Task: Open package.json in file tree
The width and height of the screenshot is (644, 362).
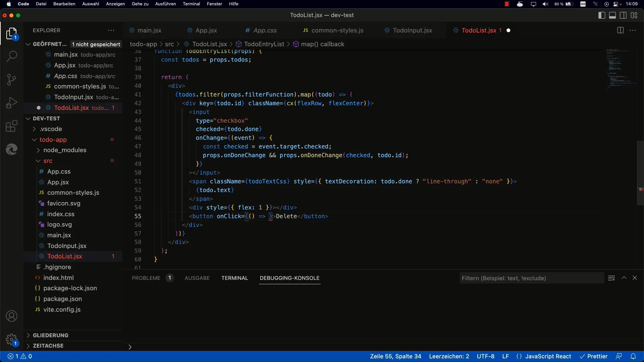Action: 62,299
